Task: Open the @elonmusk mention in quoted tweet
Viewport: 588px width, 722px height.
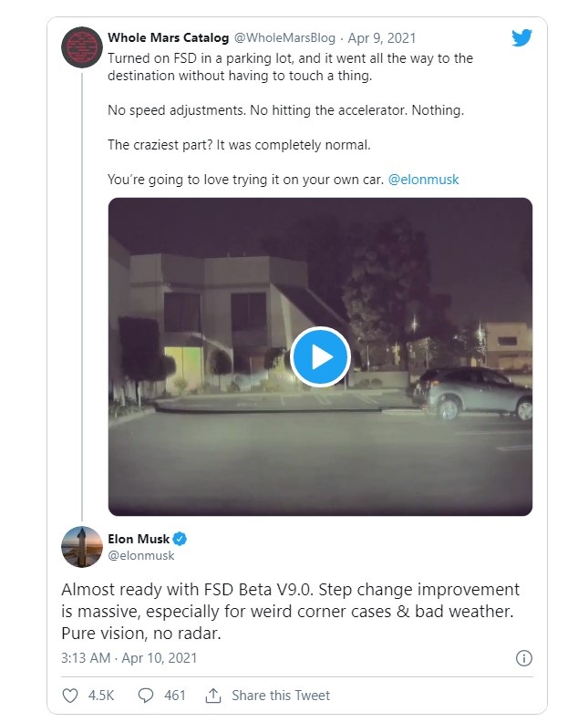Action: [423, 179]
